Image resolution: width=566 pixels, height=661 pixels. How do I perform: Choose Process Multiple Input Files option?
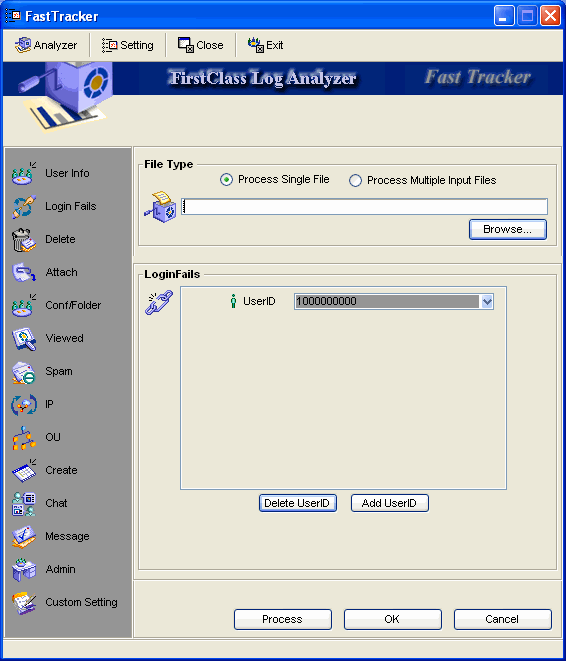(355, 180)
